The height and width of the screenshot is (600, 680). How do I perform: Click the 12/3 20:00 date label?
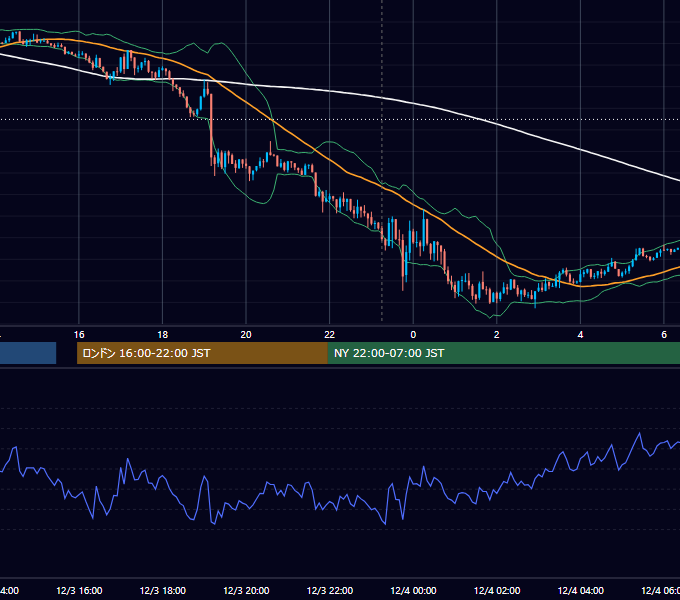click(x=246, y=591)
